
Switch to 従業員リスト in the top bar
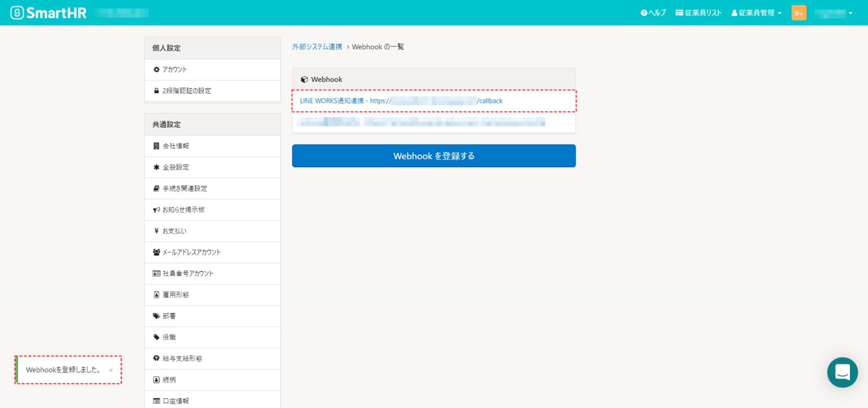point(698,12)
